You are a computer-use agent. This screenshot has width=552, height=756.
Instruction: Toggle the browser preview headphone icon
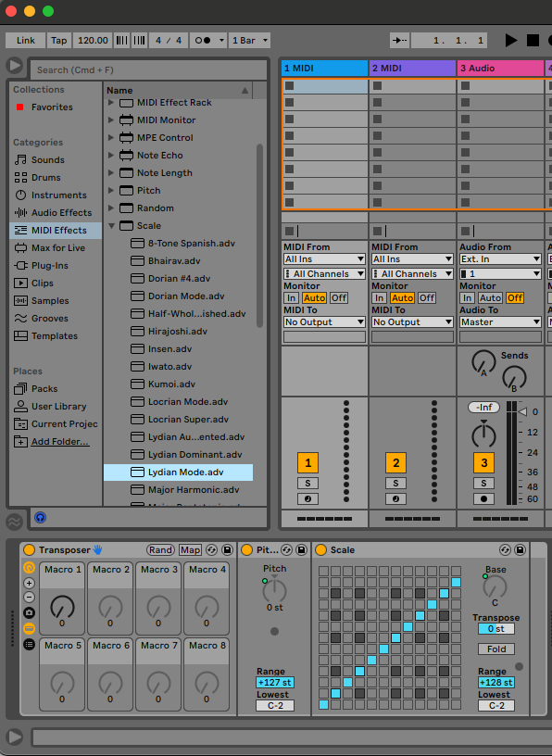(x=41, y=518)
